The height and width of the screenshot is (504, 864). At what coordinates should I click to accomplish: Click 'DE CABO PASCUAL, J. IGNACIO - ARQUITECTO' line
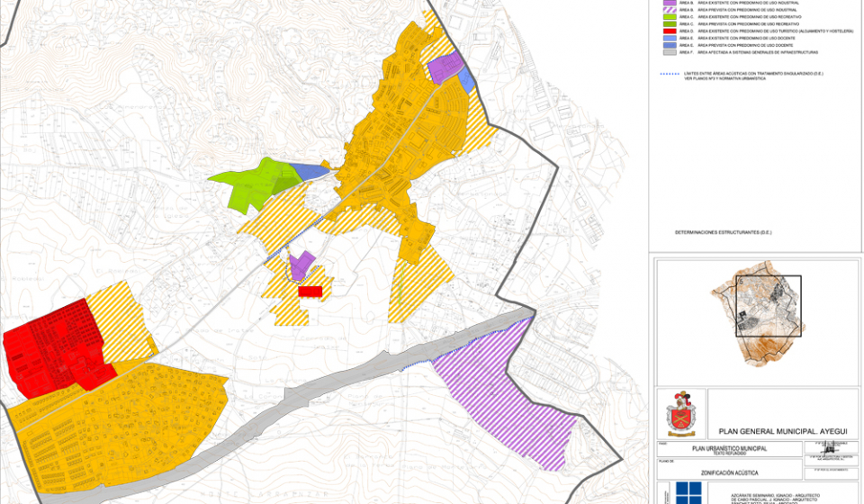[775, 499]
